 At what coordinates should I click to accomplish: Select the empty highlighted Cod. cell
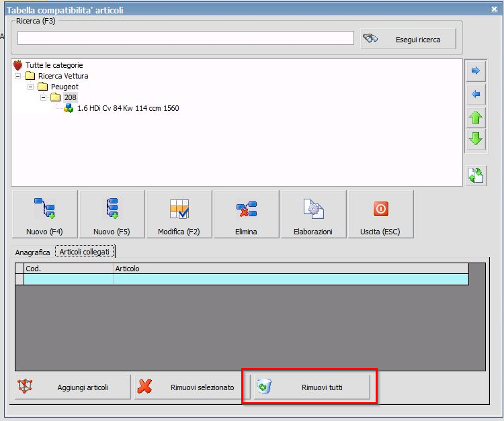69,279
